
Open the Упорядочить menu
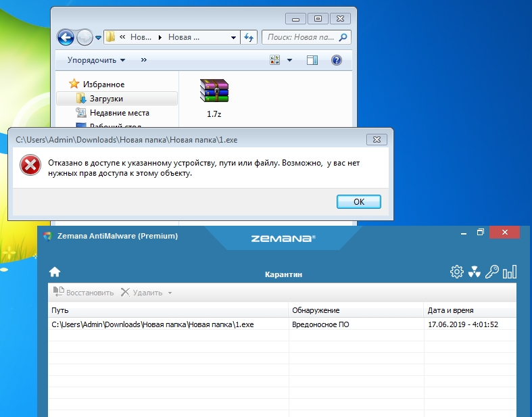[x=97, y=60]
